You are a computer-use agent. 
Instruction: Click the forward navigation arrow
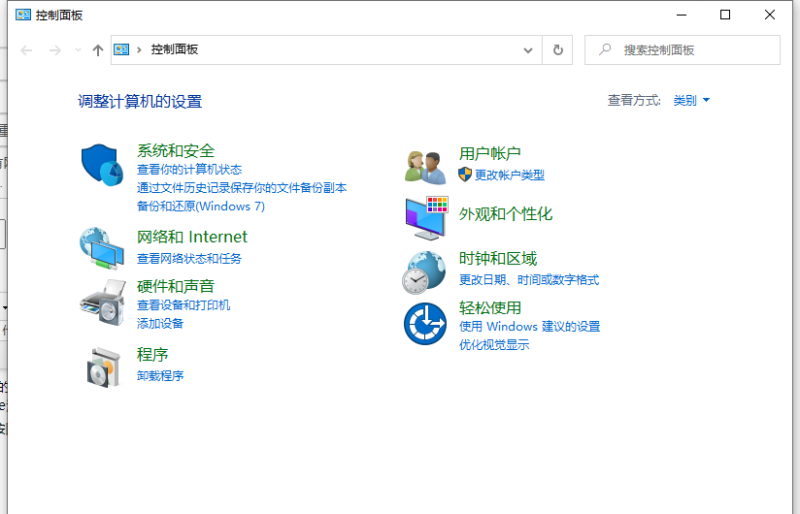[x=55, y=50]
